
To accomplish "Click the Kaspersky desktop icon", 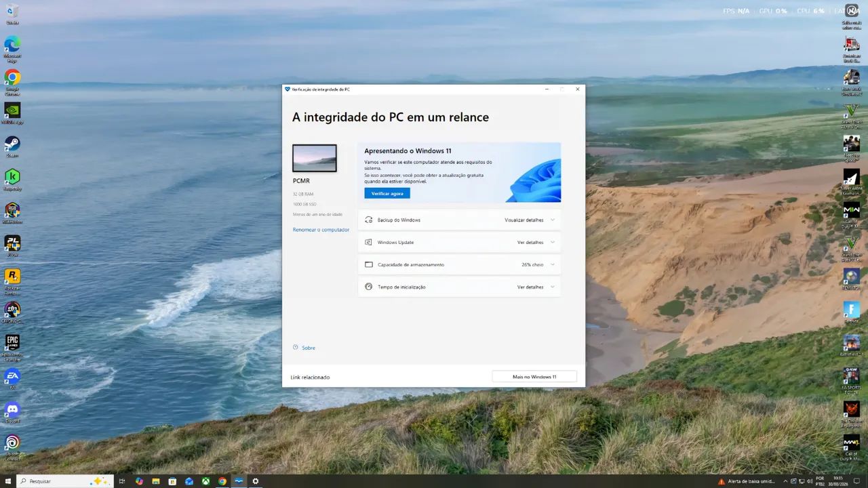I will (12, 180).
